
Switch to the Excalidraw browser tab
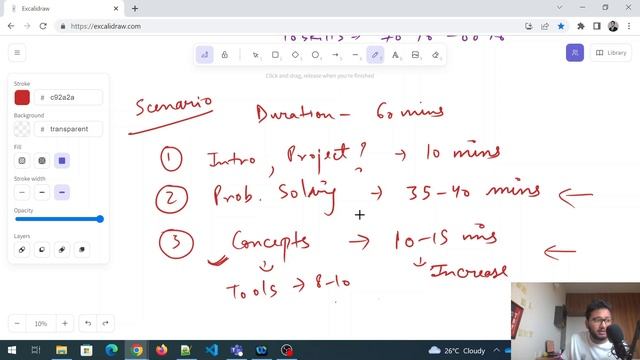(x=64, y=9)
